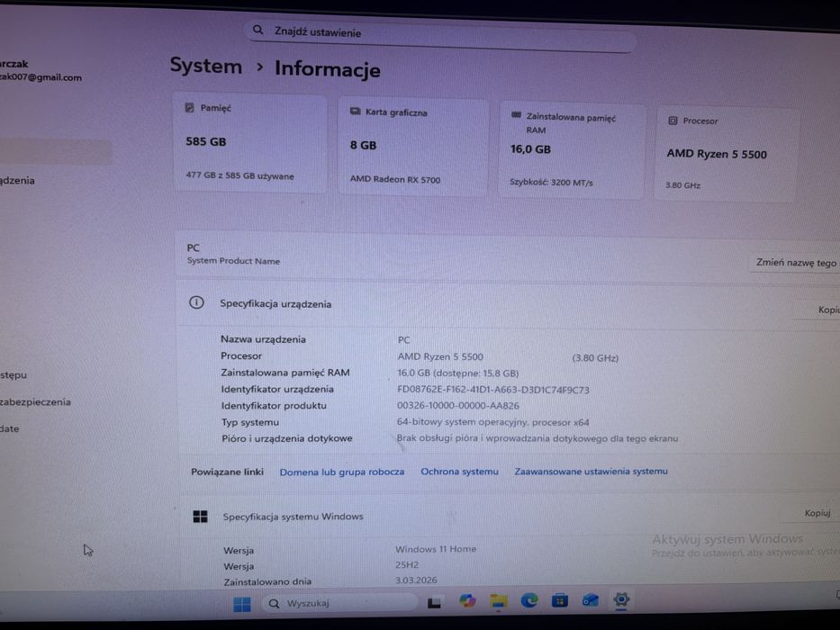Image resolution: width=840 pixels, height=630 pixels.
Task: Collapse the Specyfikacja systemu Windows section
Action: (509, 516)
